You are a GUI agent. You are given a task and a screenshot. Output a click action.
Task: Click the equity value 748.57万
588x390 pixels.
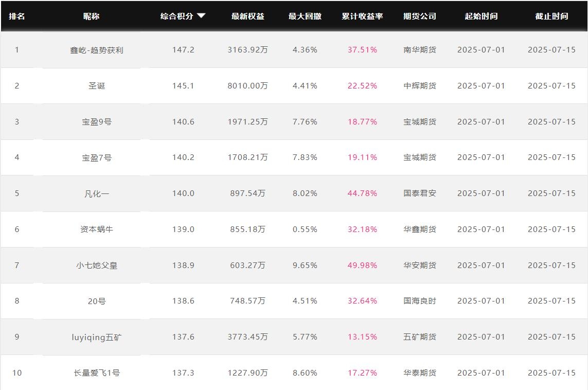tap(248, 301)
